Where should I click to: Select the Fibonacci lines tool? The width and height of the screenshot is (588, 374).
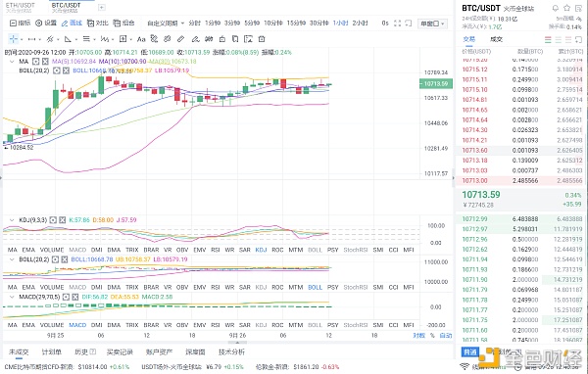pos(86,39)
